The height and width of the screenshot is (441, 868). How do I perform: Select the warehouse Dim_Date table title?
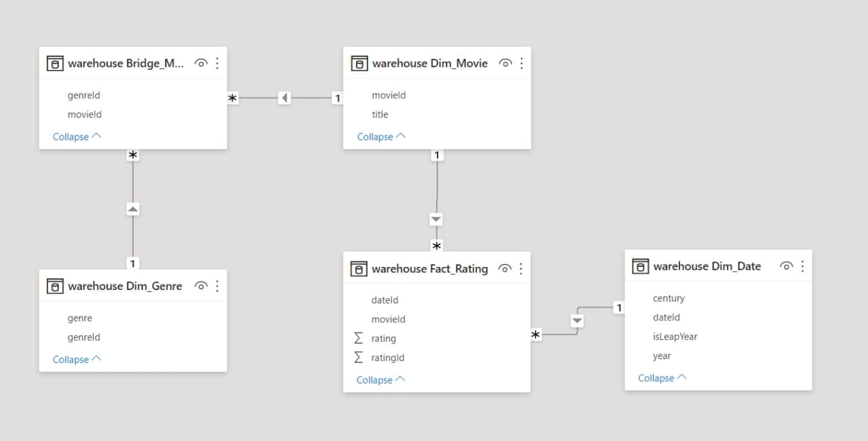coord(707,267)
